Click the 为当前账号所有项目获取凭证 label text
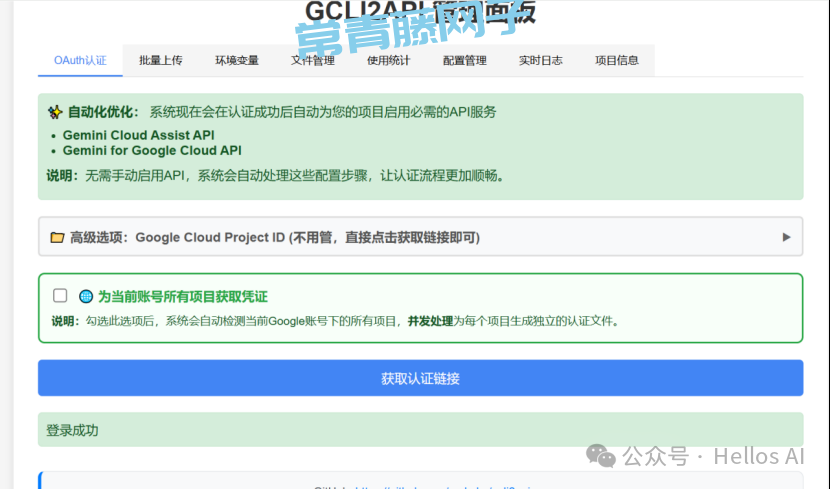830x489 pixels. 182,297
